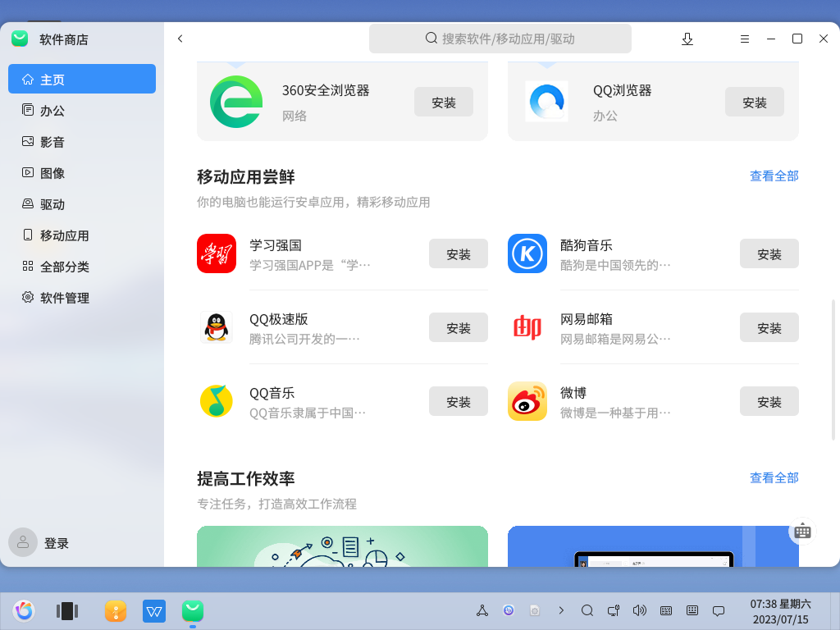Image resolution: width=840 pixels, height=630 pixels.
Task: View all in 提高工作效率 section
Action: coord(774,477)
